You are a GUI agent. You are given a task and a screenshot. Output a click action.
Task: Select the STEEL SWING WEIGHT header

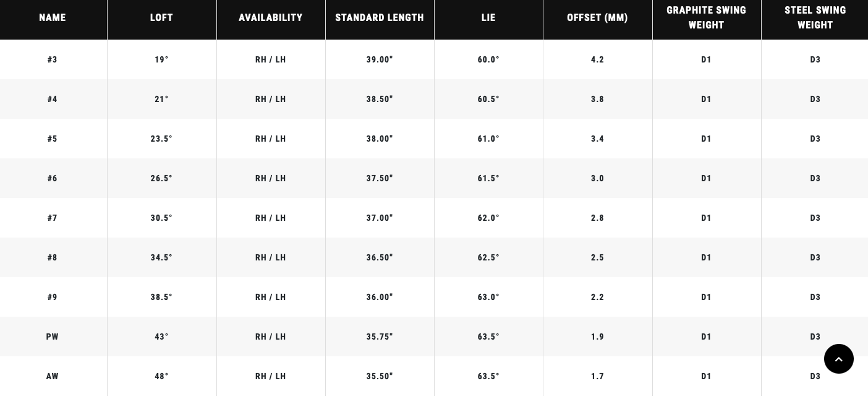point(815,18)
